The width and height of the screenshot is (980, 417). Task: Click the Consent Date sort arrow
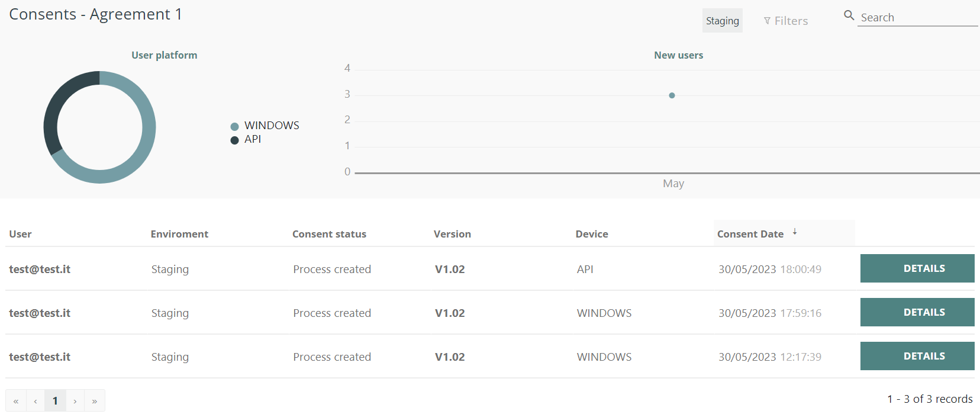[x=795, y=232]
